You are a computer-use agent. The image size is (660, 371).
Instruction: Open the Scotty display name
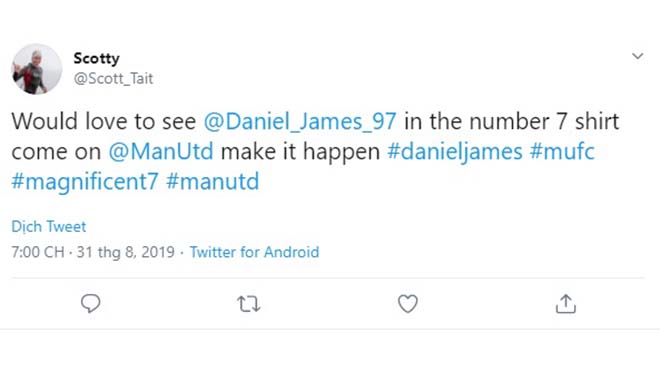click(96, 58)
